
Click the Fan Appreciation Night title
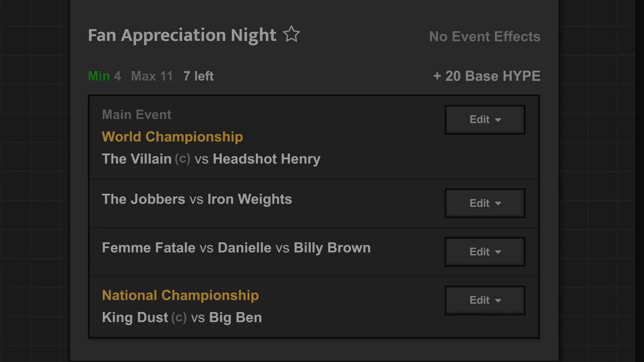(x=182, y=35)
